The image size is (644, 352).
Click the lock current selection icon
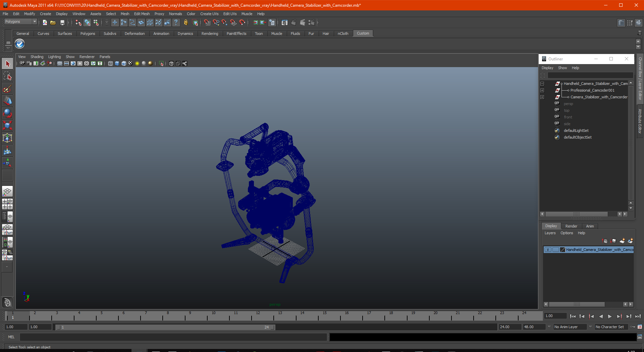click(x=185, y=22)
